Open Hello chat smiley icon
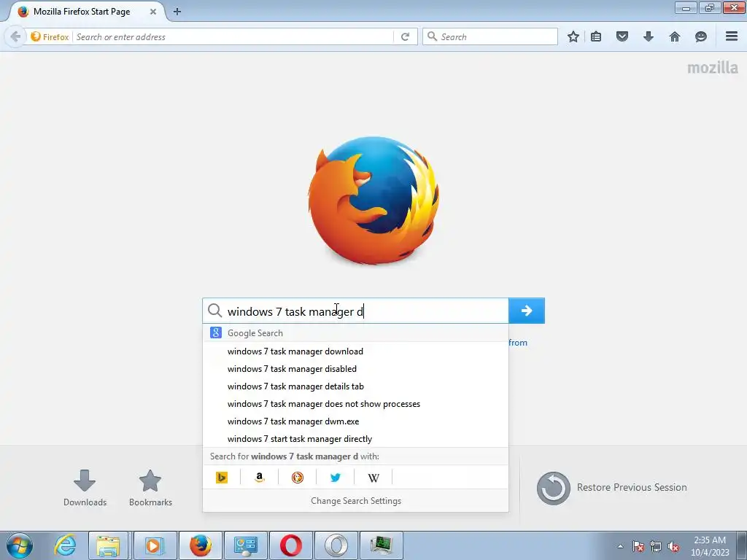Image resolution: width=747 pixels, height=560 pixels. [x=701, y=36]
